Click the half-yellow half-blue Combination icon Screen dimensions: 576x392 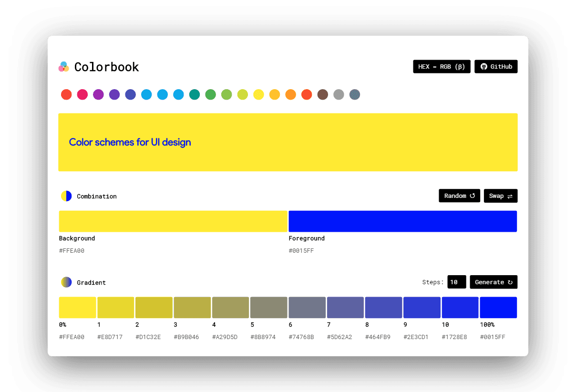tap(66, 196)
